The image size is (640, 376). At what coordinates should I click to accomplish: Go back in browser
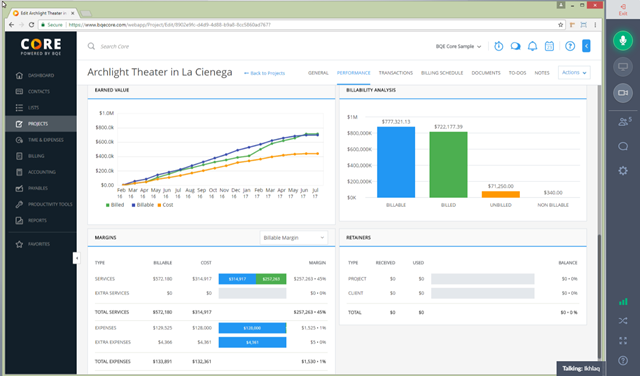coord(11,25)
